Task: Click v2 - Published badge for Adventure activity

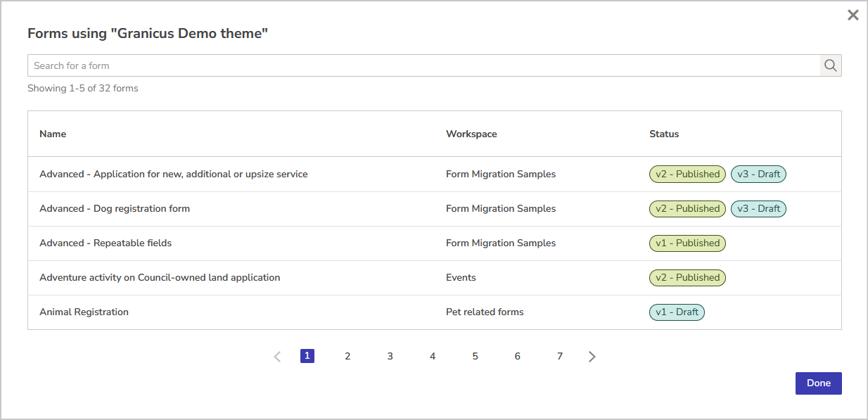Action: point(687,277)
